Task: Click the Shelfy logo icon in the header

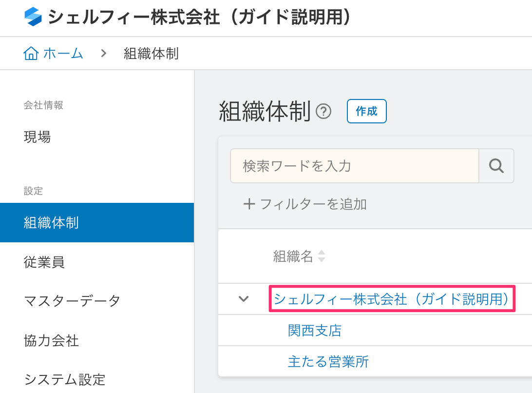Action: [x=33, y=17]
